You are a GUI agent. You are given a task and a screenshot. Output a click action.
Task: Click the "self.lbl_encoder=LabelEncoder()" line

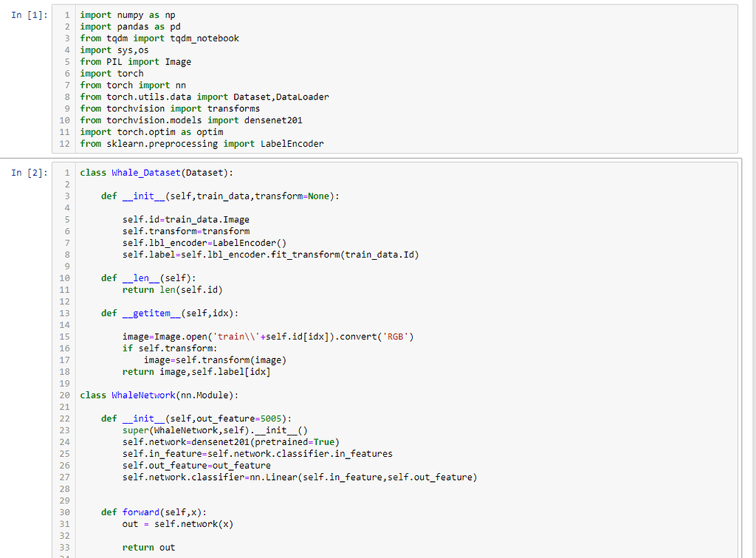click(x=205, y=243)
